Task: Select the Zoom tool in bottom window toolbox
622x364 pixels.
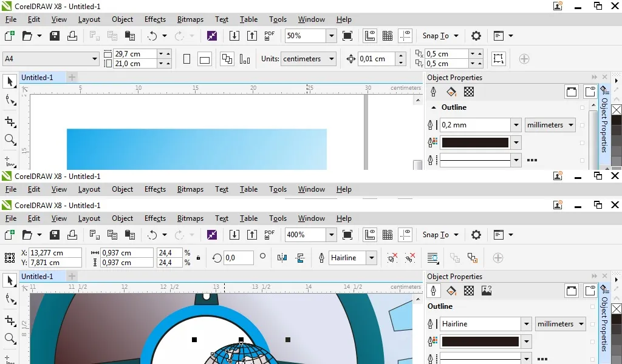Action: coord(10,338)
